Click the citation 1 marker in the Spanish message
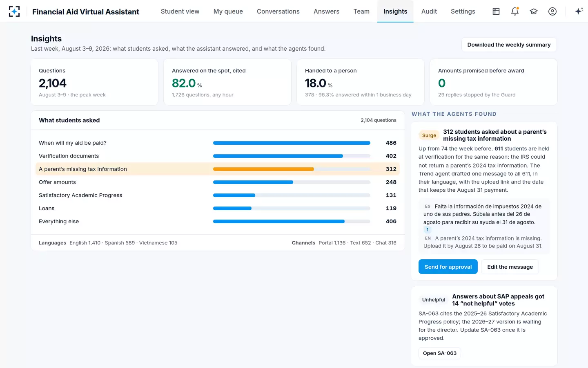 click(x=428, y=230)
